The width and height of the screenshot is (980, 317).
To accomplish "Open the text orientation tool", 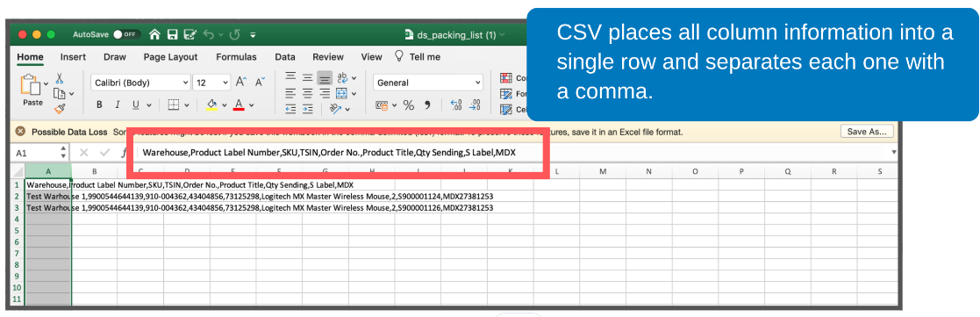I will pos(336,109).
